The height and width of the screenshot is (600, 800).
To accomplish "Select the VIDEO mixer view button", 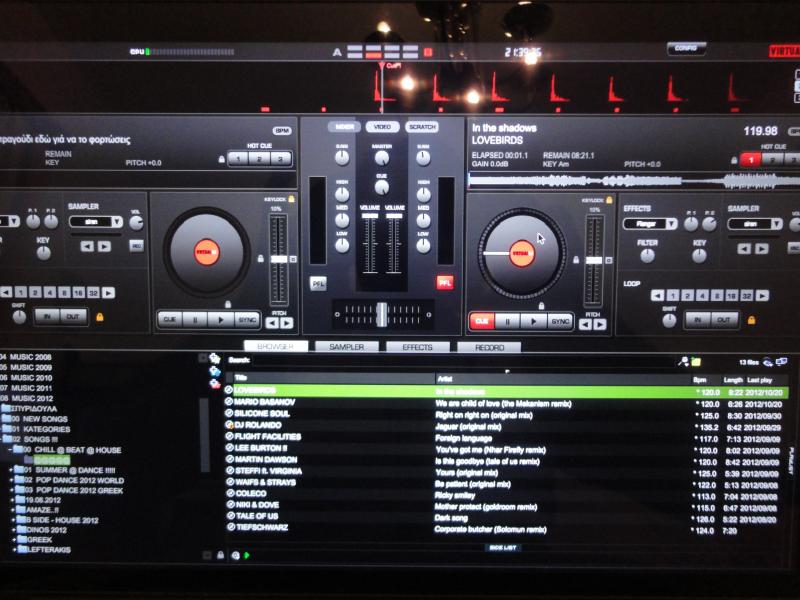I will 381,127.
